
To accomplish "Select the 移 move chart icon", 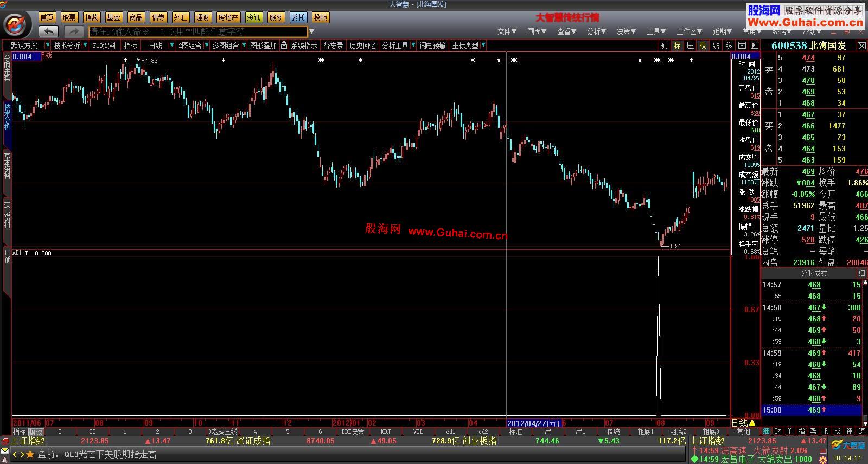I will tap(729, 46).
